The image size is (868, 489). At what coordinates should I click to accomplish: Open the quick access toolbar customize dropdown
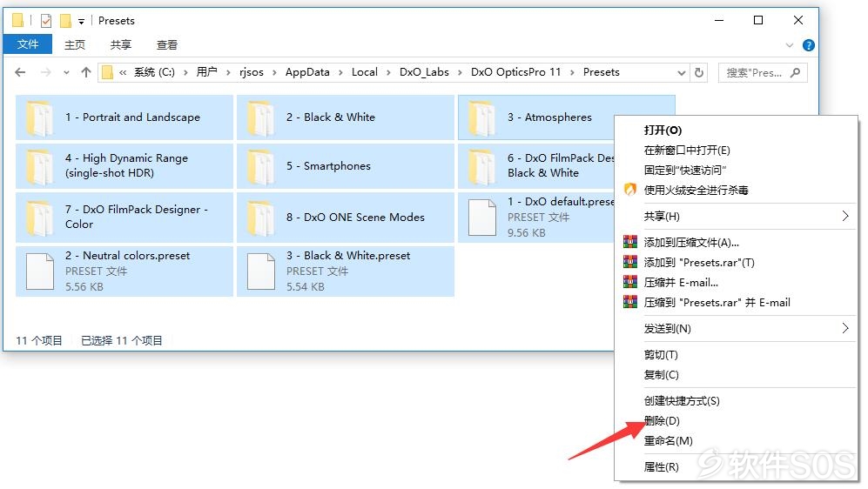[x=81, y=22]
